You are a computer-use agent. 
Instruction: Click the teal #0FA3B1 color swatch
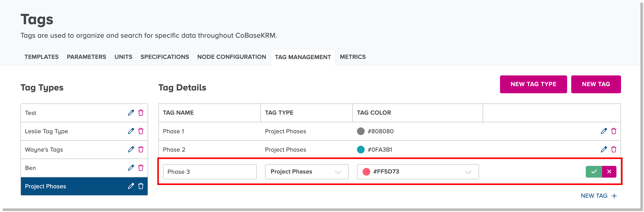(361, 150)
